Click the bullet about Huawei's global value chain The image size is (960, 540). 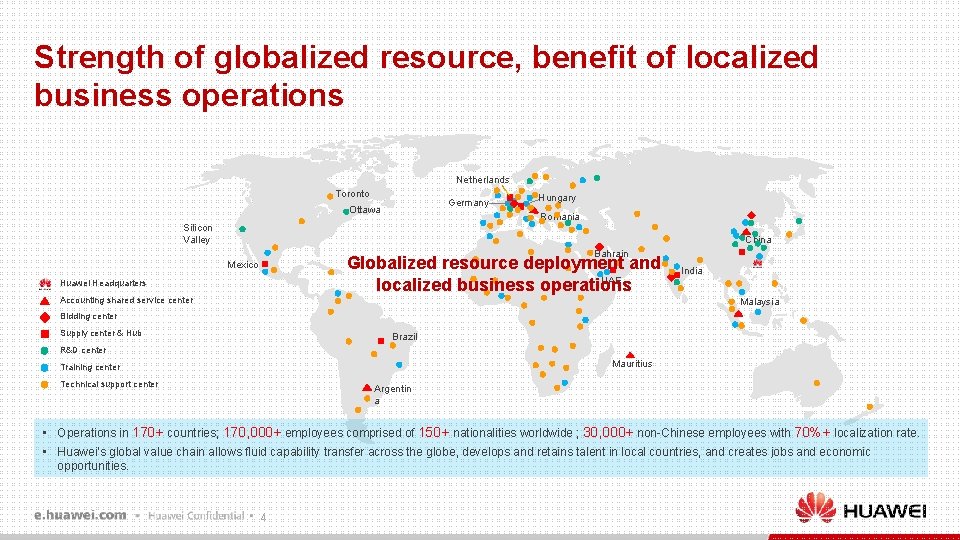point(463,459)
